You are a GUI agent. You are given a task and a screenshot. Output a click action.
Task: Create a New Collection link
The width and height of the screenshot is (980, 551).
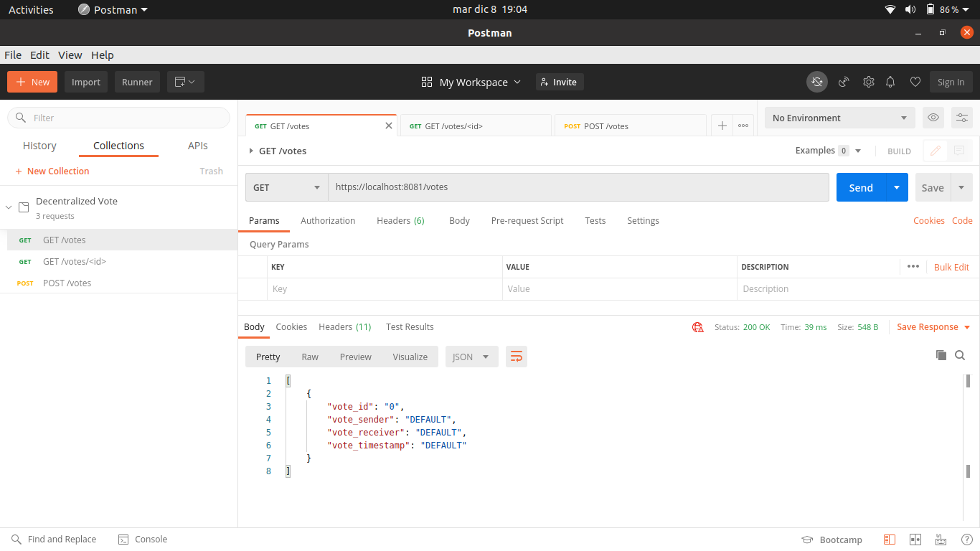(52, 171)
